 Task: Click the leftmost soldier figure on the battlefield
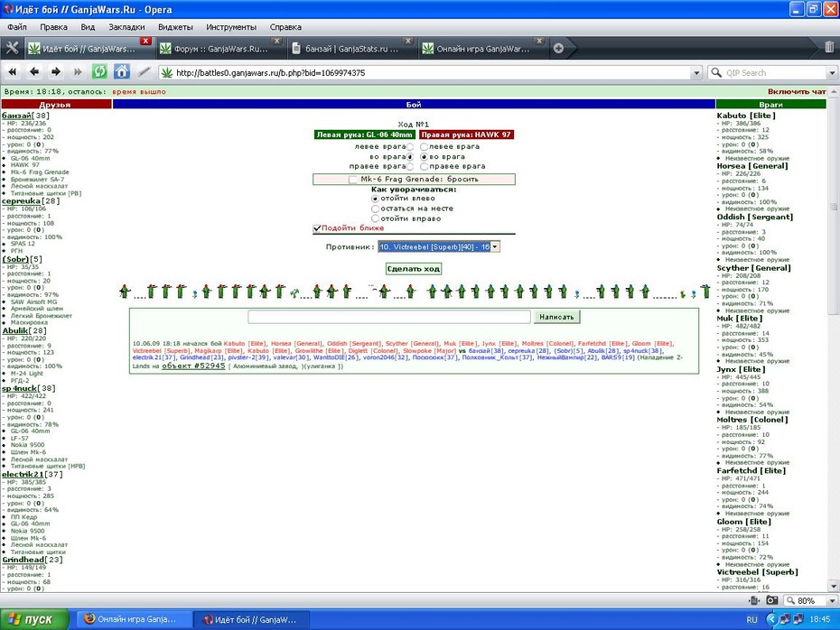pyautogui.click(x=125, y=292)
